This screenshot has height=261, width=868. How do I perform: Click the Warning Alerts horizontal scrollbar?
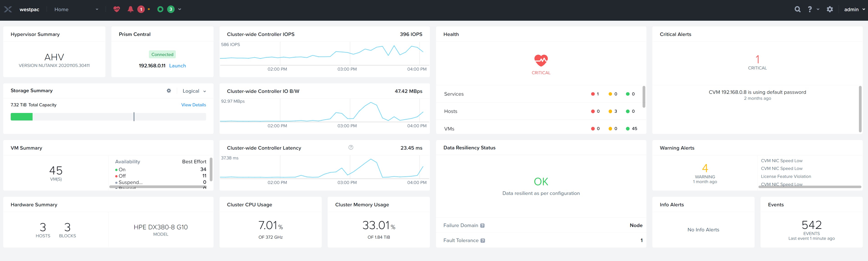(809, 187)
